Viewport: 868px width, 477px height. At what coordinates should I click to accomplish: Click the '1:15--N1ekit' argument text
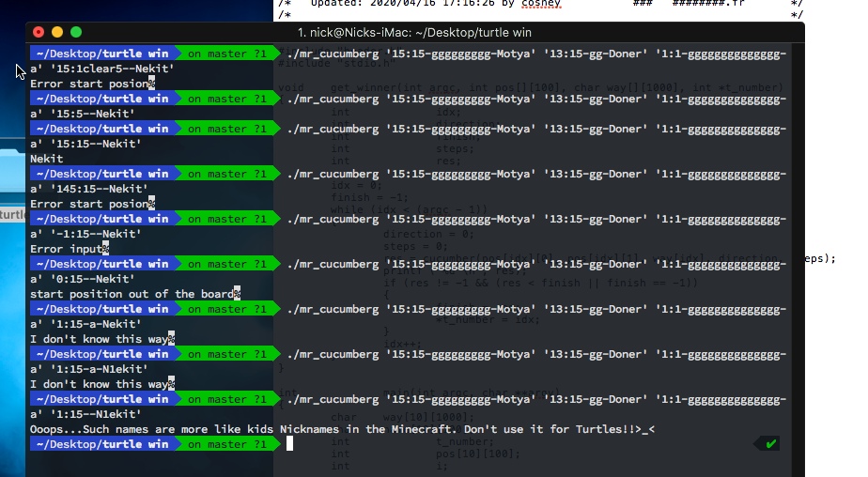(x=96, y=414)
